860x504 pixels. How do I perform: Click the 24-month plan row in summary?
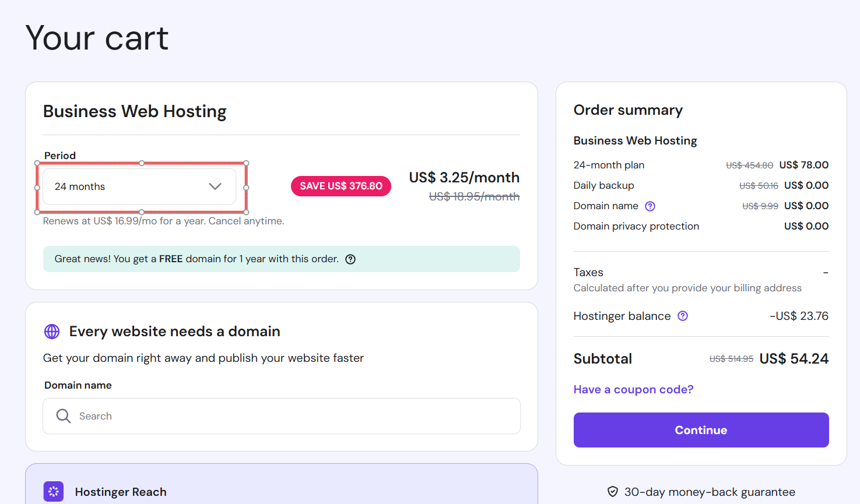[609, 165]
